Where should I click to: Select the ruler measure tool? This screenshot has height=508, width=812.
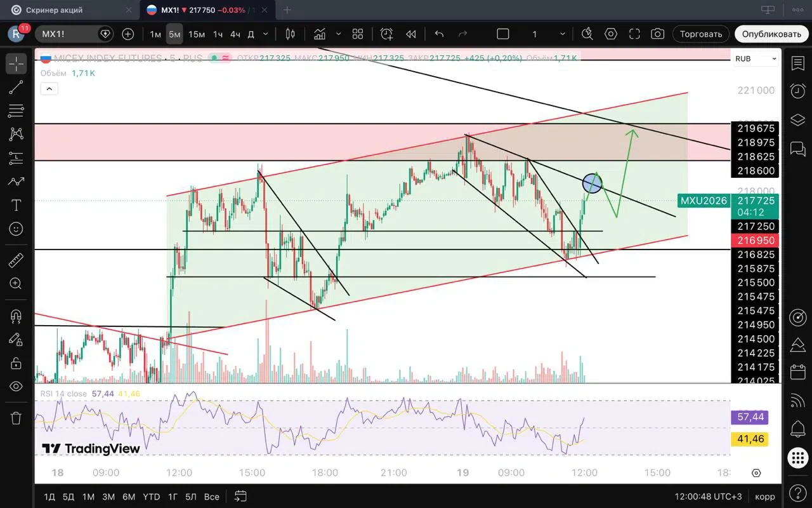[16, 260]
